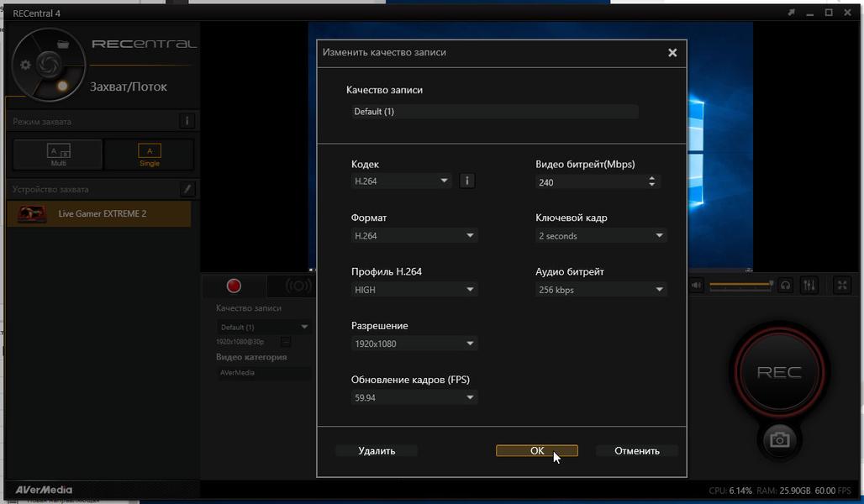Switch to the red record tab
Viewport: 864px width, 504px height.
tap(234, 286)
